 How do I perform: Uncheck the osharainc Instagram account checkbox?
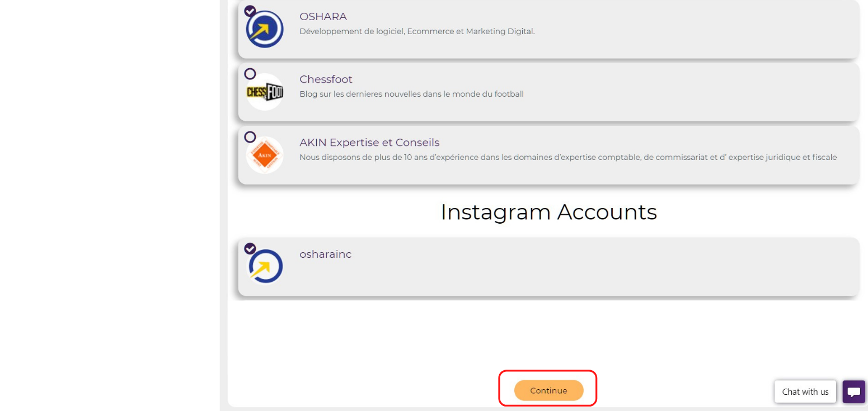250,248
